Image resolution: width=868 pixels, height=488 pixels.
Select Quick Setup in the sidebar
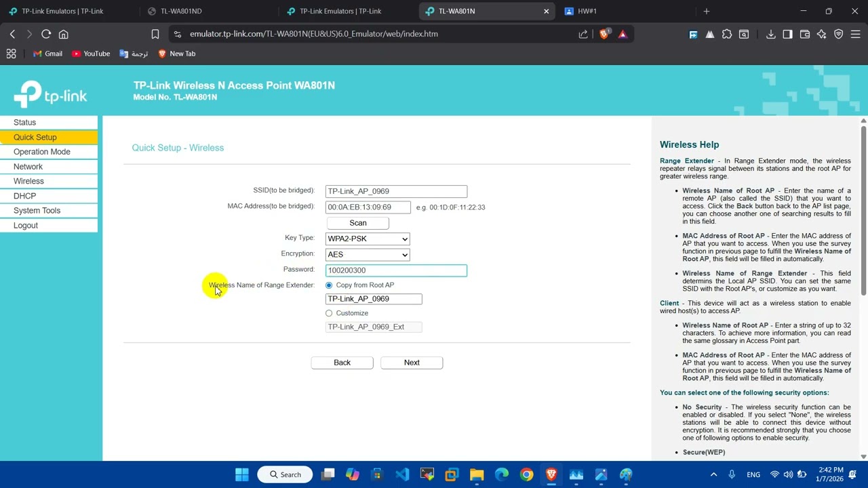point(49,137)
